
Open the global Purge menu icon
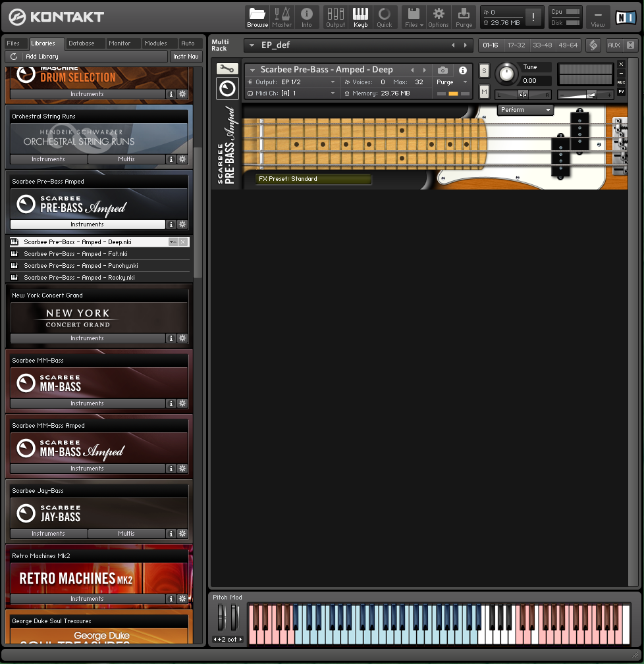point(464,18)
